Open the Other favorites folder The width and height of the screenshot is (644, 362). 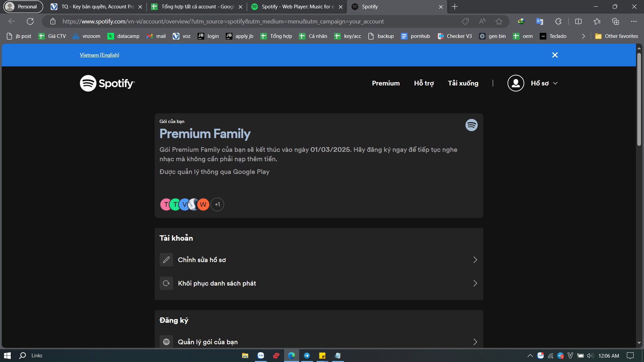coord(616,36)
